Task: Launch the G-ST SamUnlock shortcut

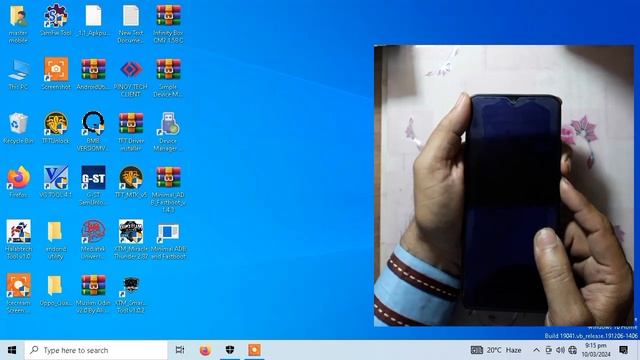Action: pos(93,186)
